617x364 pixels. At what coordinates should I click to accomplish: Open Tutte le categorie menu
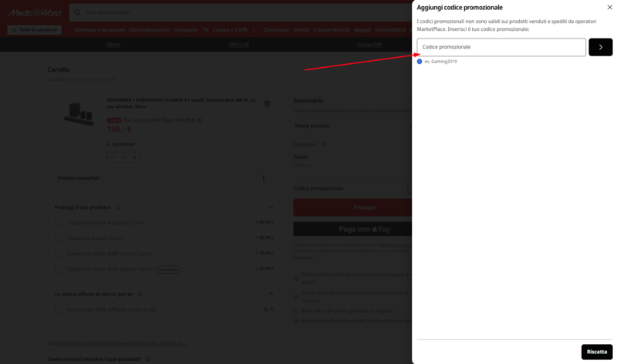pyautogui.click(x=34, y=30)
